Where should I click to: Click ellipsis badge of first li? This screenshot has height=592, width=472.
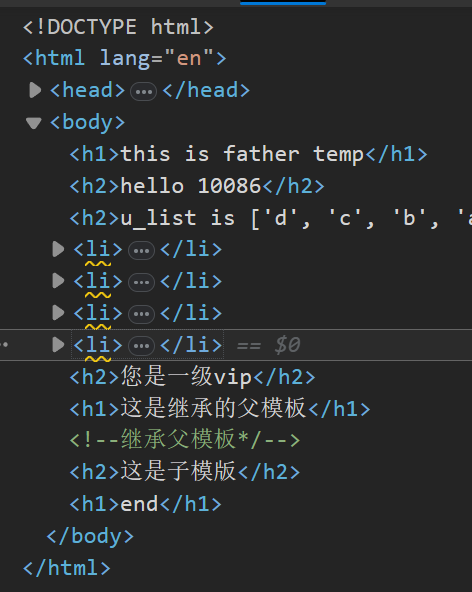tap(142, 251)
